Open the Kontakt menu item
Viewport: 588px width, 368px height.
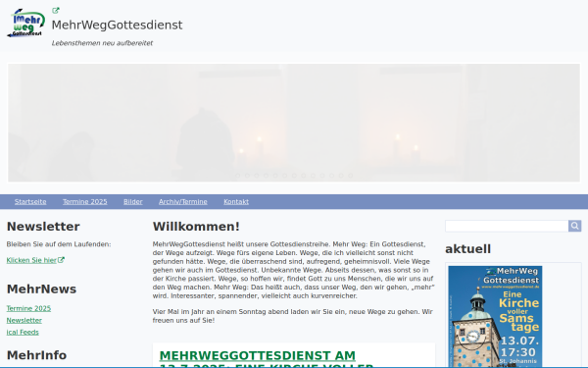click(236, 201)
